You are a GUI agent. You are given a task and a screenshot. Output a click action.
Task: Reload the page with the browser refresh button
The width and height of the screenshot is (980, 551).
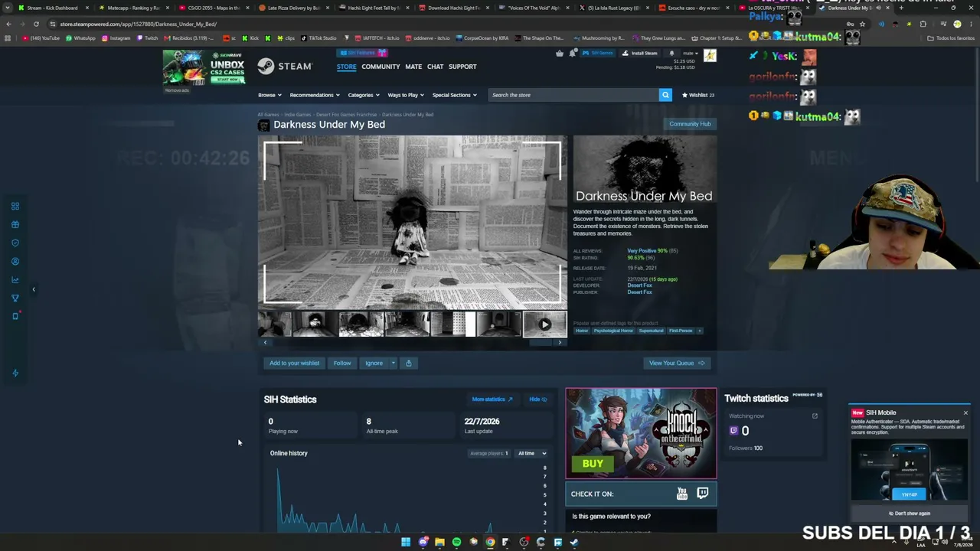[36, 24]
